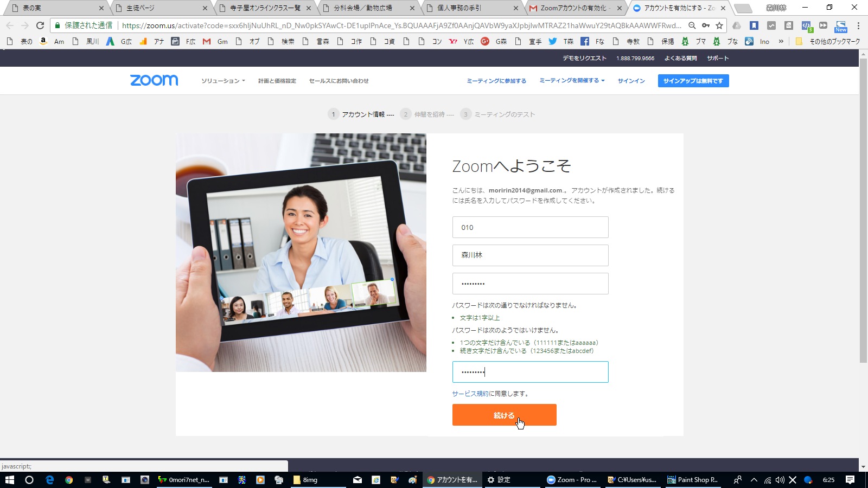
Task: Click the Cortana circle taskbar icon
Action: point(29,480)
